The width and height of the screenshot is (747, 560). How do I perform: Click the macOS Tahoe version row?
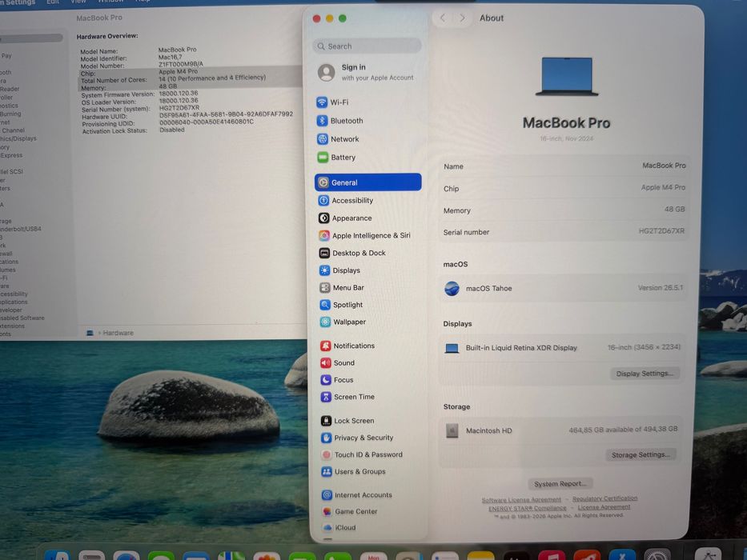[x=563, y=288]
